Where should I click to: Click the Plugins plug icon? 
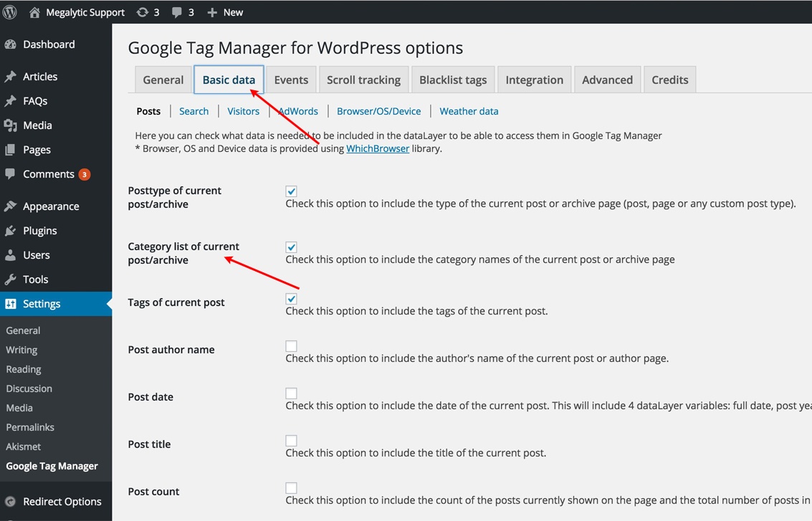11,230
